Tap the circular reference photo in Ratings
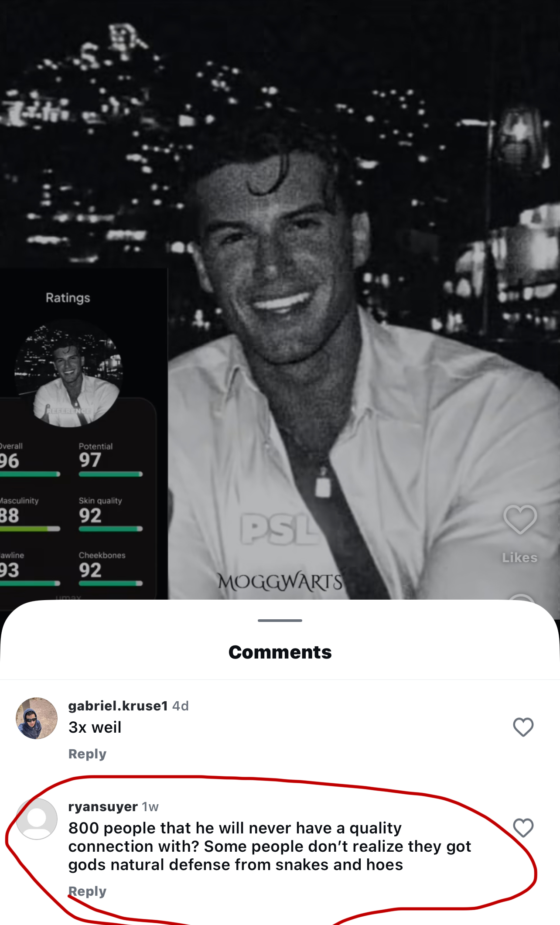The height and width of the screenshot is (925, 560). [x=68, y=374]
